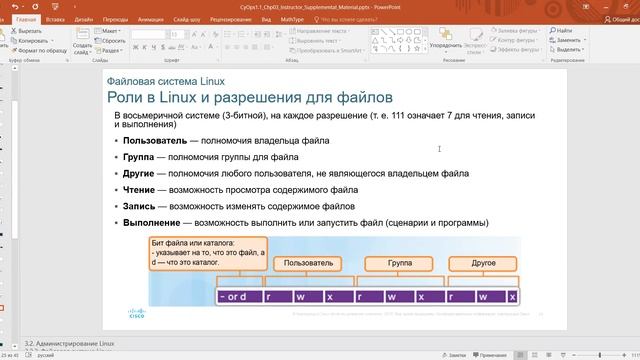
Task: Switch to Normal view icon
Action: 520,355
